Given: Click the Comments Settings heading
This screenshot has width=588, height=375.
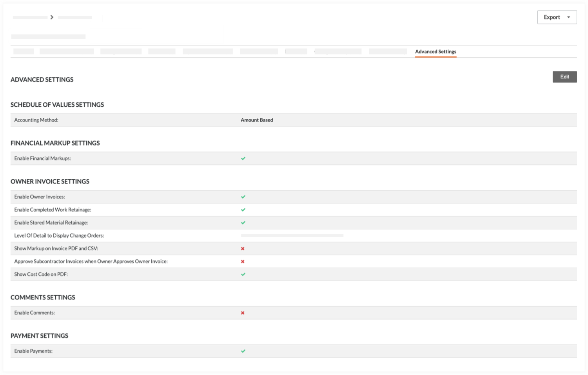Looking at the screenshot, I should point(43,298).
